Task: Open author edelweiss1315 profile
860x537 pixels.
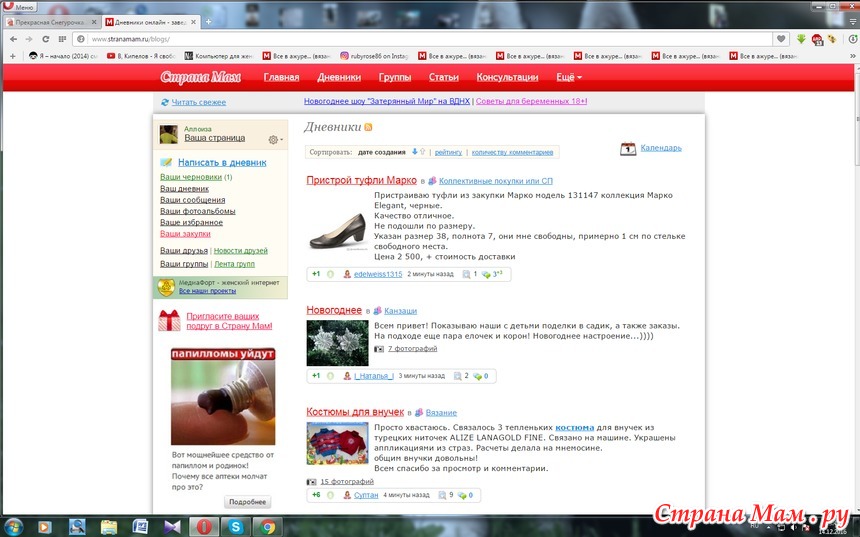Action: point(378,274)
